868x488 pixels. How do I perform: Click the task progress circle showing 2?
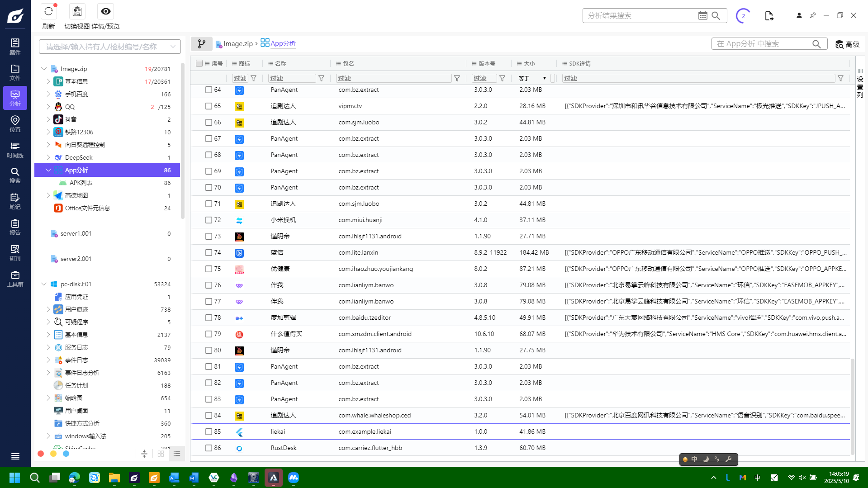coord(743,16)
